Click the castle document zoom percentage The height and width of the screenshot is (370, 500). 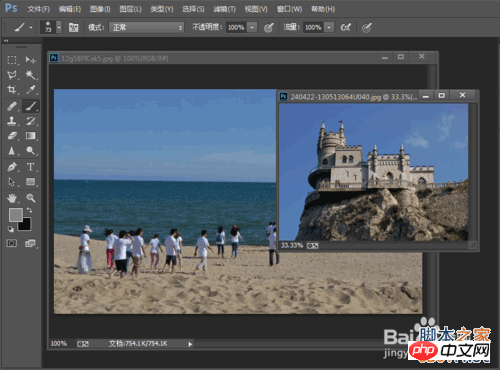coord(292,246)
